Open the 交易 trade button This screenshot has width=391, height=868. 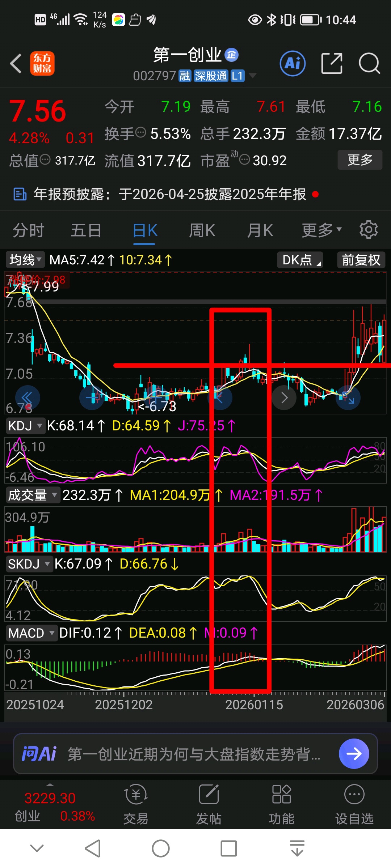tap(136, 805)
